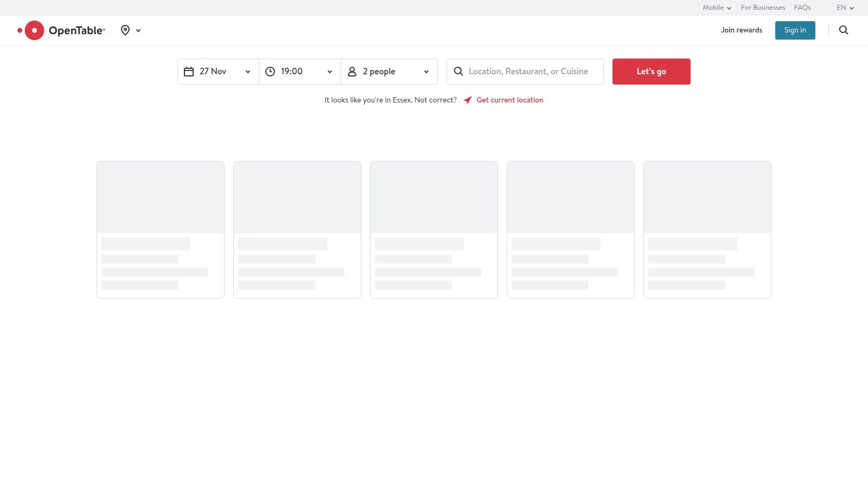The width and height of the screenshot is (868, 488).
Task: Select the 27 Nov date option
Action: point(213,71)
